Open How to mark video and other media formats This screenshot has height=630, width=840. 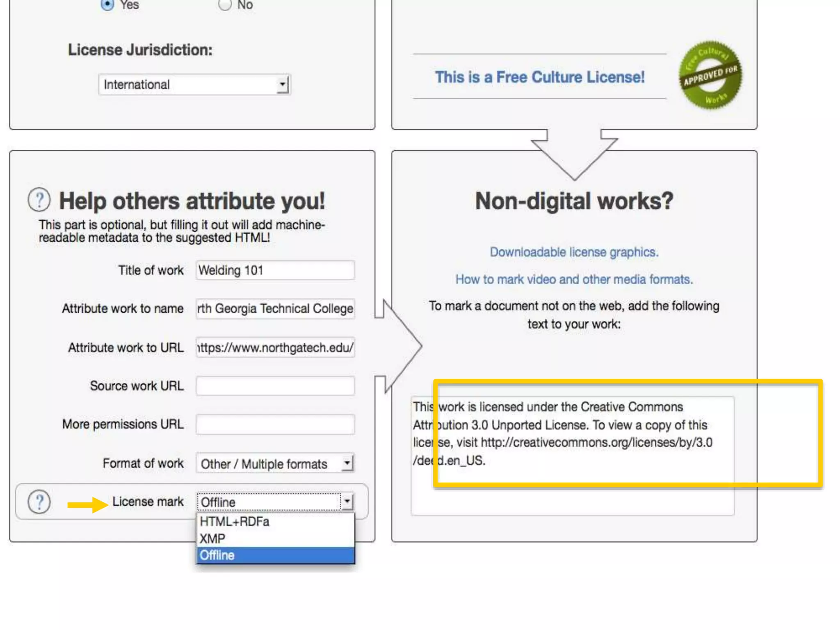click(x=574, y=279)
